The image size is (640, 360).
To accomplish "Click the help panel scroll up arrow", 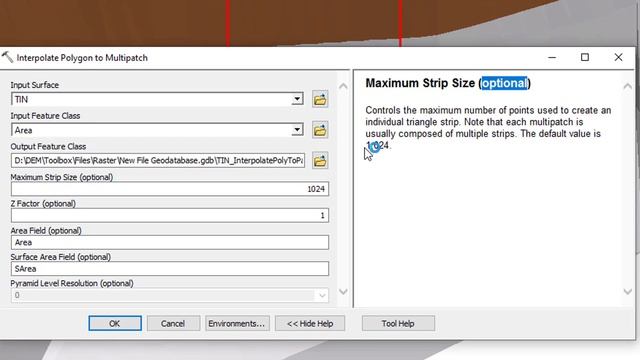I will click(627, 86).
